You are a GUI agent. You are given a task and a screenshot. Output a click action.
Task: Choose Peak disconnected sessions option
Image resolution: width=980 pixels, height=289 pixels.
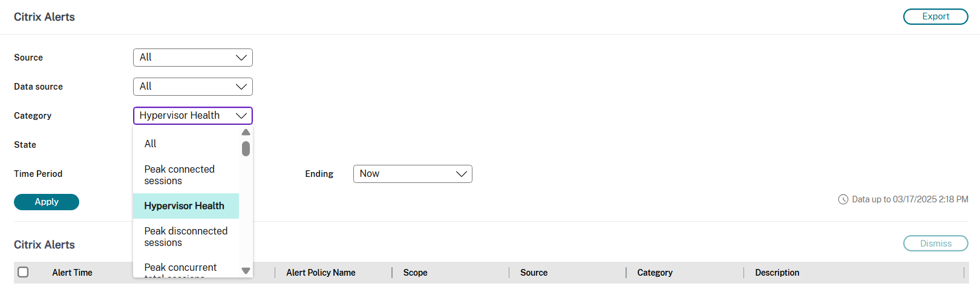pyautogui.click(x=186, y=237)
